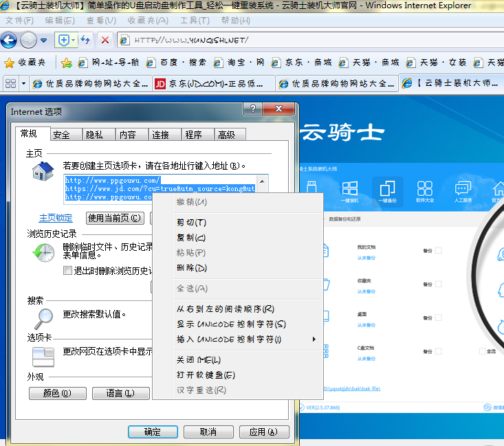Image resolution: width=504 pixels, height=446 pixels.
Task: Tick the C盘文档 备份 checkbox on webpage
Action: click(439, 351)
